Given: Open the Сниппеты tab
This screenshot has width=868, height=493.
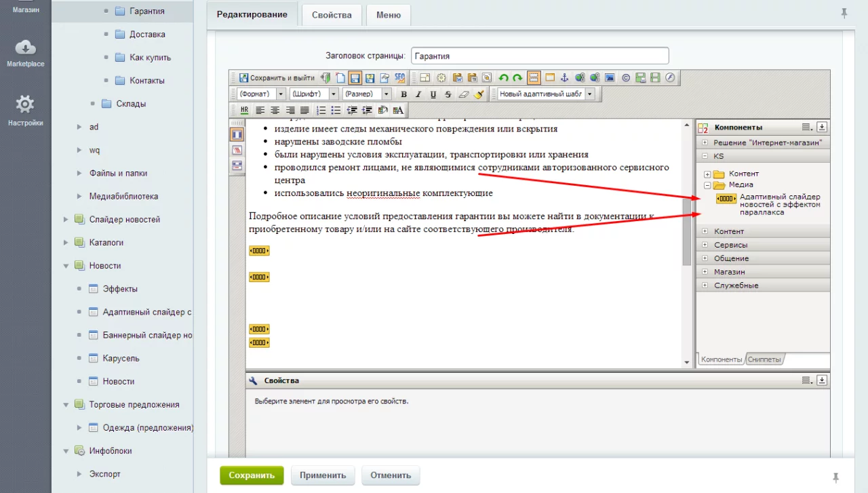Looking at the screenshot, I should 764,359.
